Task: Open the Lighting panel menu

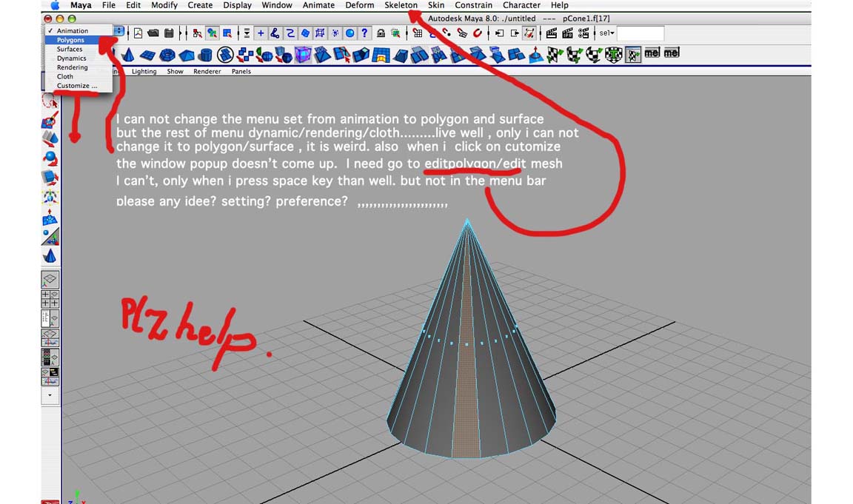Action: pyautogui.click(x=144, y=71)
